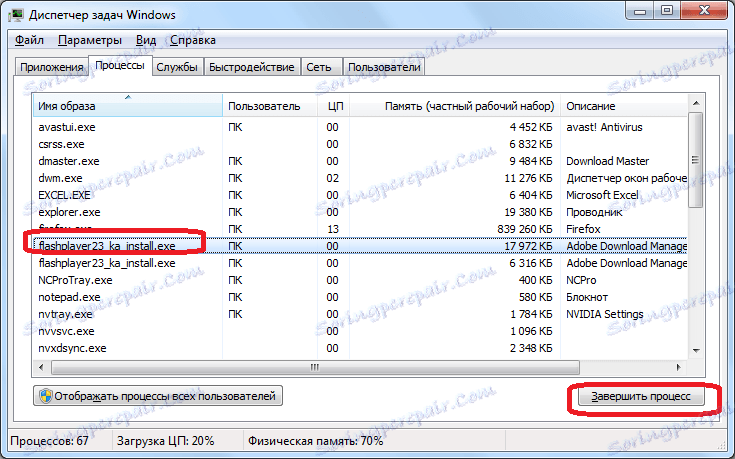Sort by Память (частный рабочий набор) header

point(455,106)
